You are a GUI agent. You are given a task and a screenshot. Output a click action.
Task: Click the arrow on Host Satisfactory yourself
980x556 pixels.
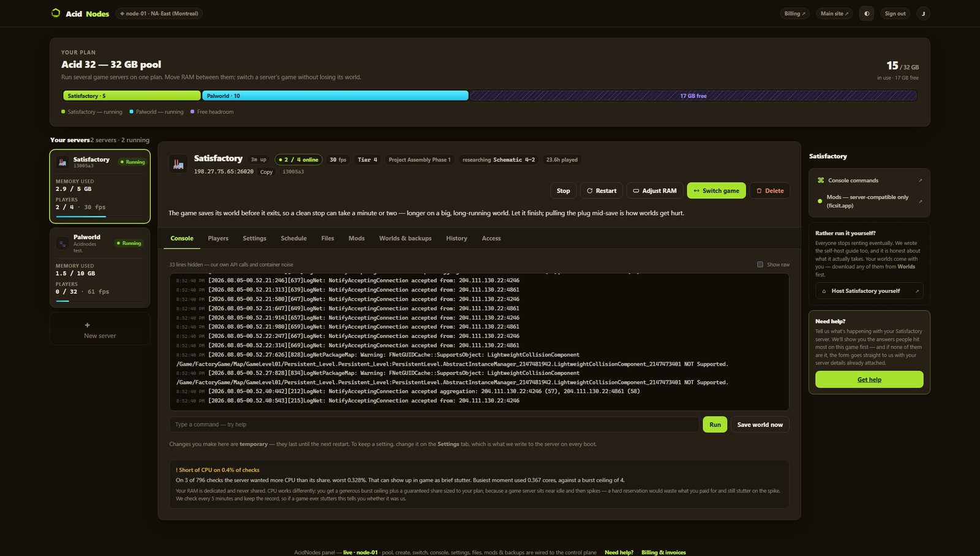(917, 291)
